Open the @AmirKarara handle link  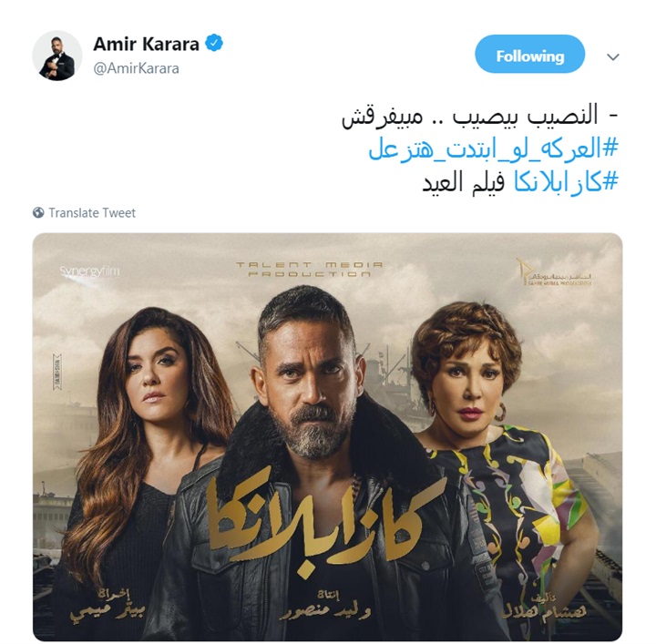pyautogui.click(x=136, y=68)
